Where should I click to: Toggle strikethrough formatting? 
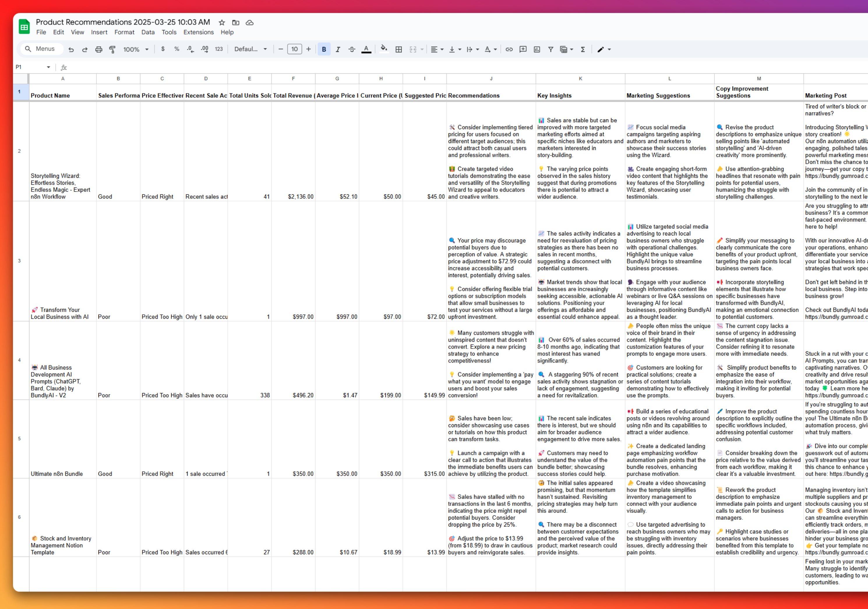click(x=352, y=49)
